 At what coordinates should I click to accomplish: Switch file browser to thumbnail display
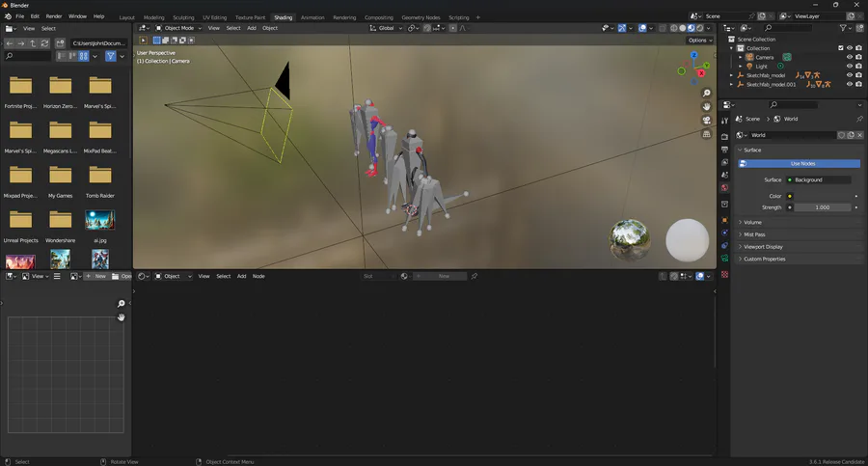point(84,56)
